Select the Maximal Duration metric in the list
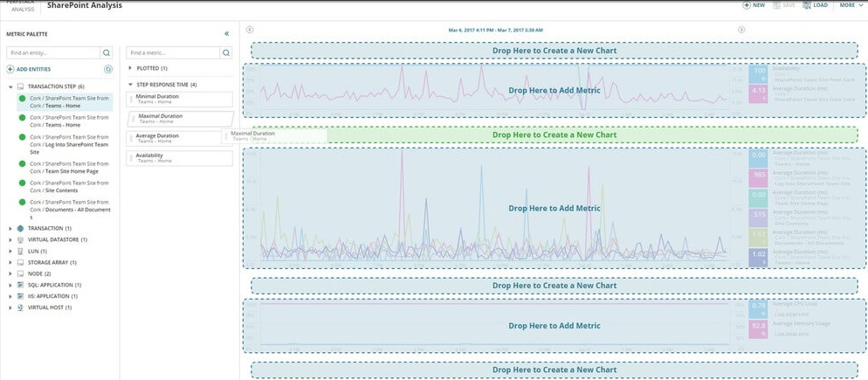Screen dimensions: 868x380 pos(181,119)
